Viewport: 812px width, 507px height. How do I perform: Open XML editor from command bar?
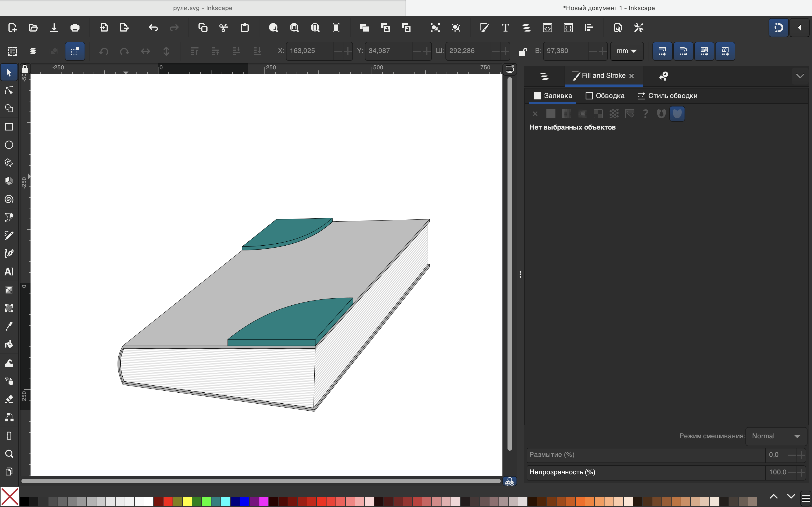tap(547, 28)
